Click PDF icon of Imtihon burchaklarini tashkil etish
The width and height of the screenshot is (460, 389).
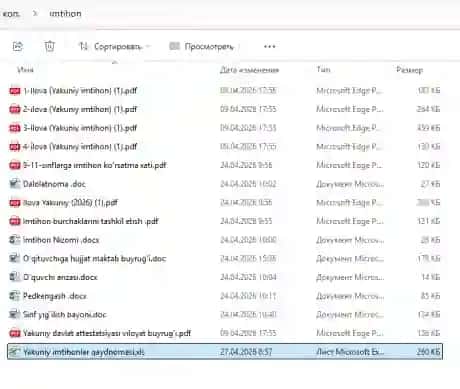pyautogui.click(x=15, y=221)
